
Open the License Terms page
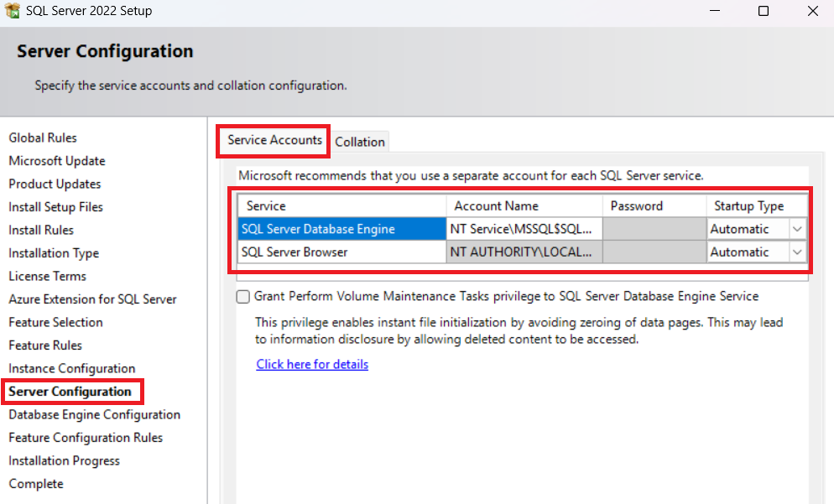coord(47,276)
